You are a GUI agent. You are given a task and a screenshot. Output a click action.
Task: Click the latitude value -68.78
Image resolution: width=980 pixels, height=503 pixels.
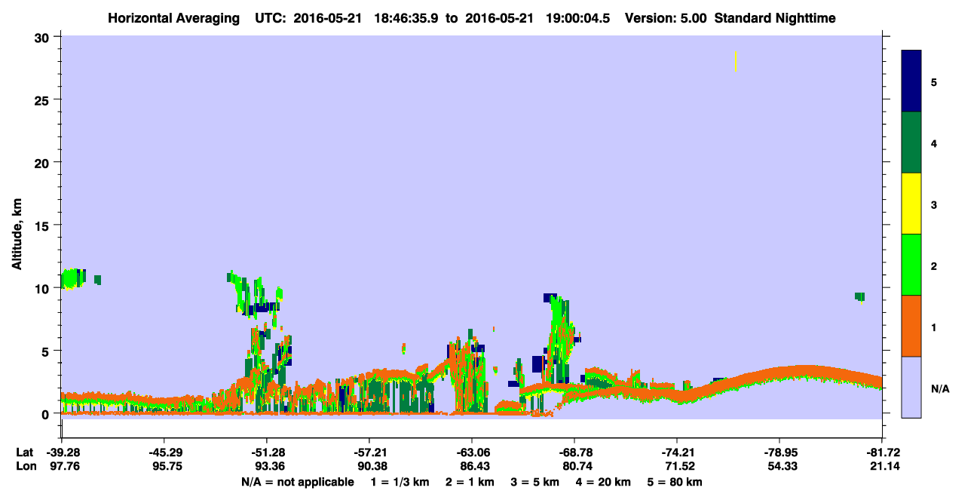click(574, 452)
